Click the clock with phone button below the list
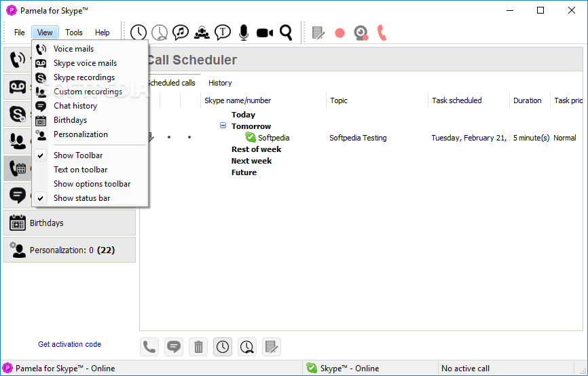The image size is (588, 376). pos(247,347)
